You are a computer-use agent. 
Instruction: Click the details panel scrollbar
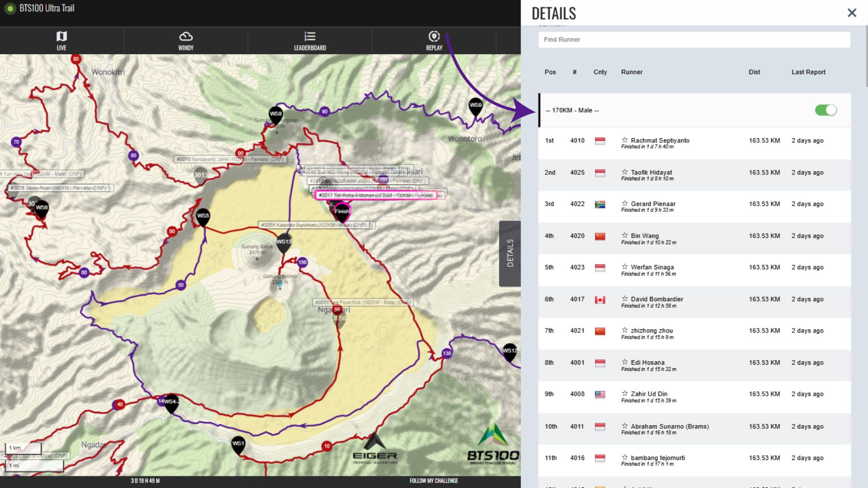point(866,56)
